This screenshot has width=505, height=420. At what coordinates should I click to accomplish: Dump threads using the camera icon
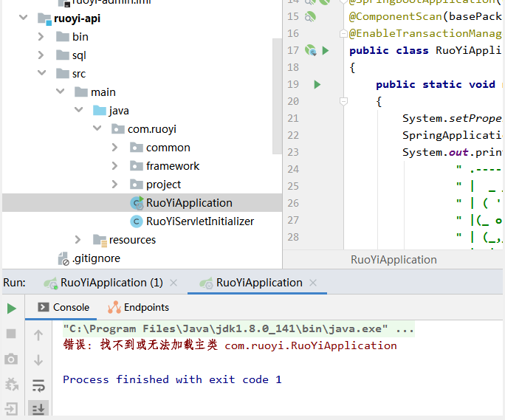[11, 359]
